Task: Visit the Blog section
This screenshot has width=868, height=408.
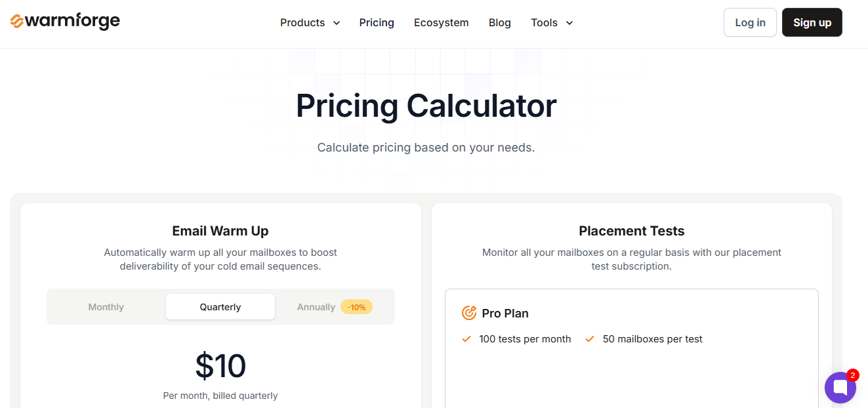Action: (x=499, y=22)
